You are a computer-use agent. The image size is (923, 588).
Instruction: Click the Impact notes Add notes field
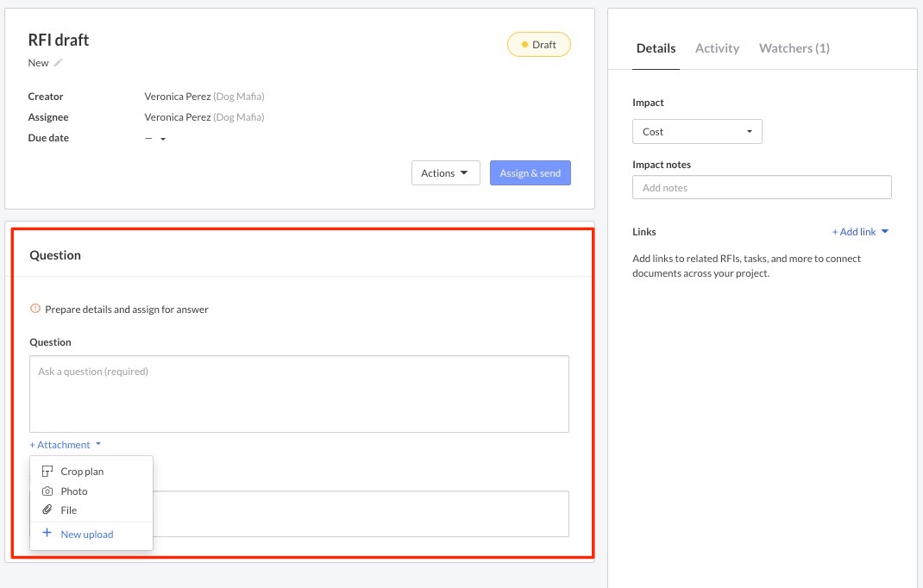tap(761, 188)
